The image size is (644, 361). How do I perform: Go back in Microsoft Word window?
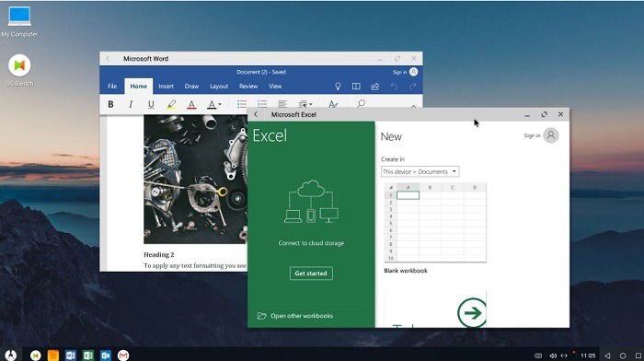pyautogui.click(x=108, y=59)
